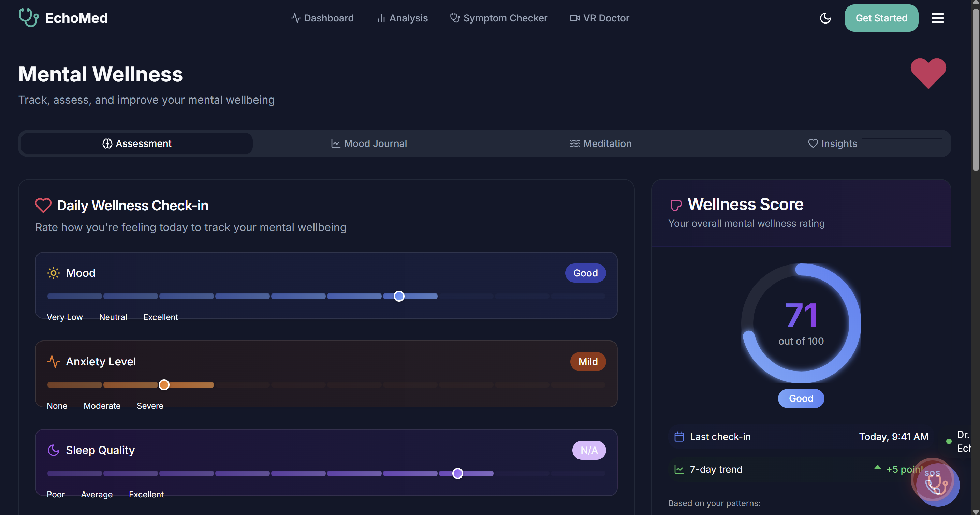The height and width of the screenshot is (515, 980).
Task: Open the Insights tab
Action: coord(832,143)
